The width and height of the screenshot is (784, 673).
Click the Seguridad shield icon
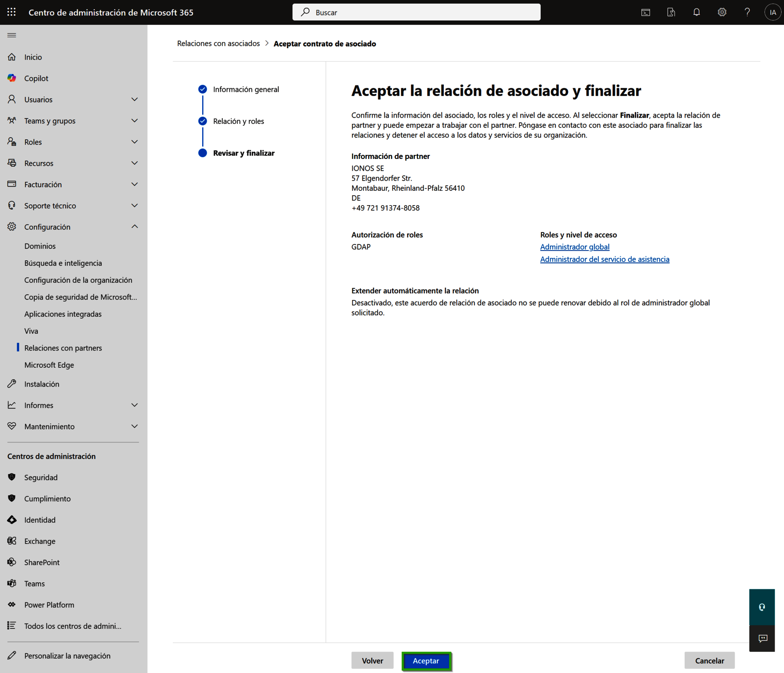[12, 477]
